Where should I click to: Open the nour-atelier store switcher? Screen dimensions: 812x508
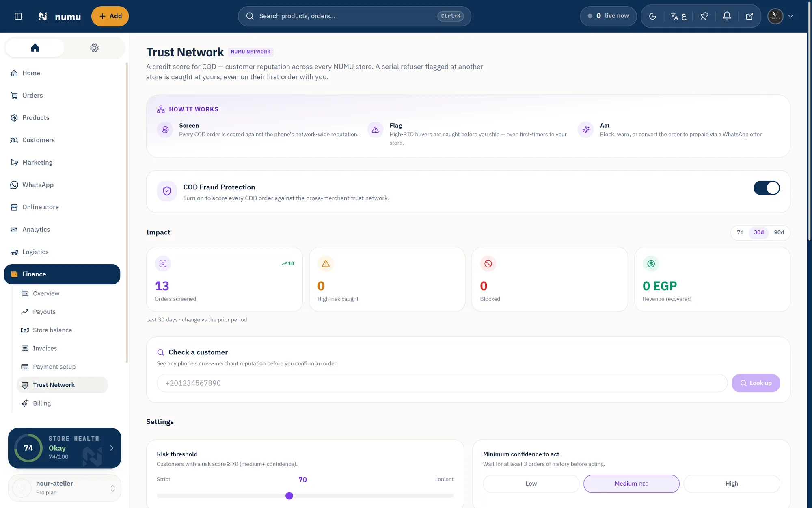pyautogui.click(x=65, y=488)
